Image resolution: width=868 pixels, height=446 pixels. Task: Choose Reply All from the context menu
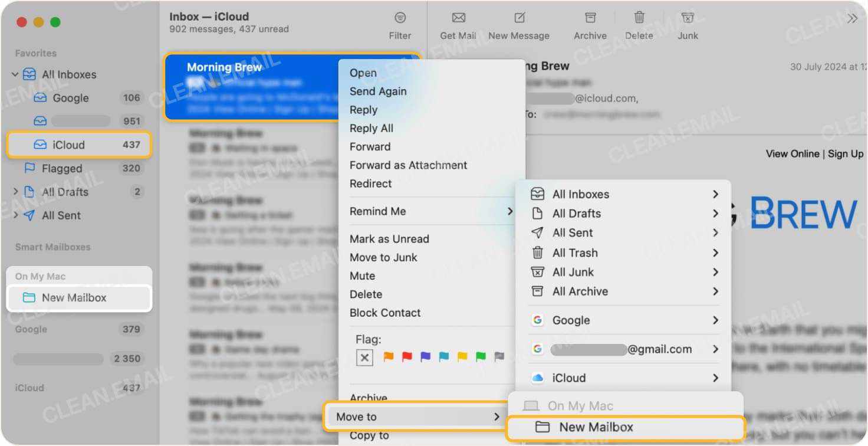(x=371, y=128)
